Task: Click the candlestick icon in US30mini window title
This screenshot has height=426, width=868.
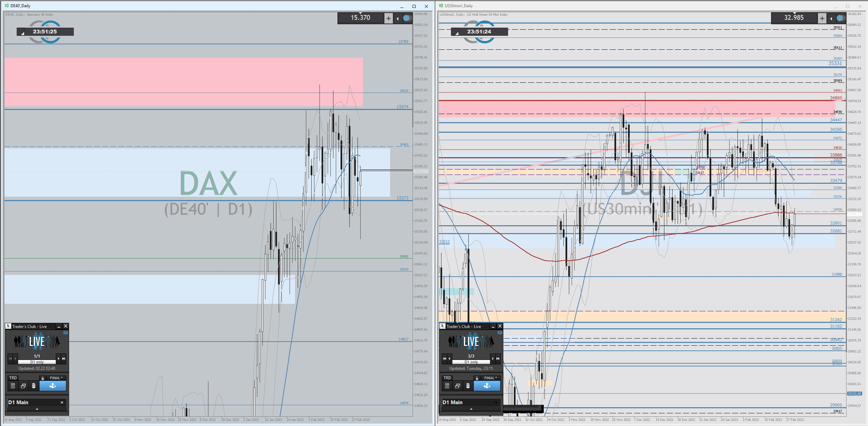Action: click(x=441, y=6)
